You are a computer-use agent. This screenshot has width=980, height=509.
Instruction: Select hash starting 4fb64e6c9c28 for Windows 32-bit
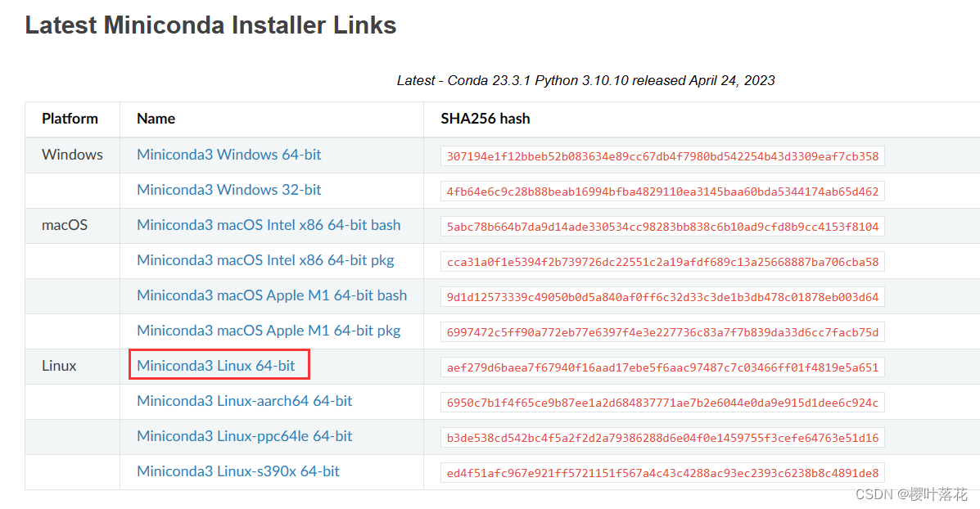click(662, 191)
